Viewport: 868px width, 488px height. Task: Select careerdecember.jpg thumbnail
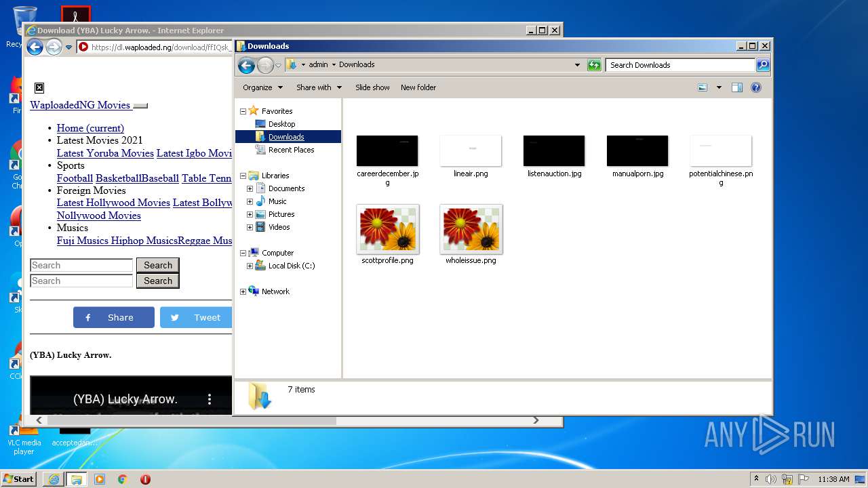[x=387, y=150]
